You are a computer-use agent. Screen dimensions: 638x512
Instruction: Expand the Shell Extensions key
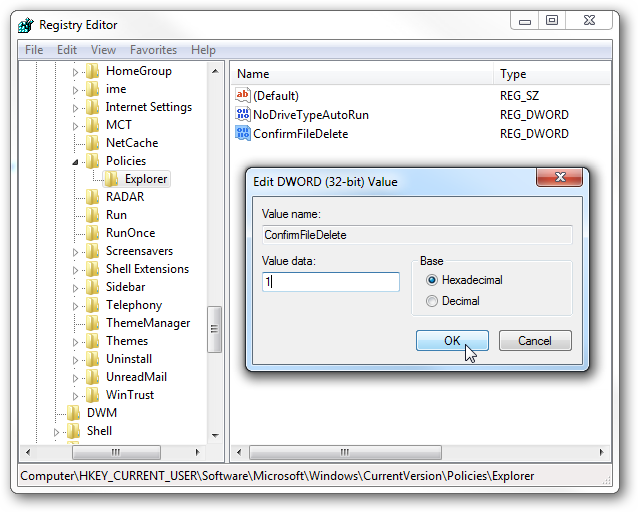pos(75,270)
